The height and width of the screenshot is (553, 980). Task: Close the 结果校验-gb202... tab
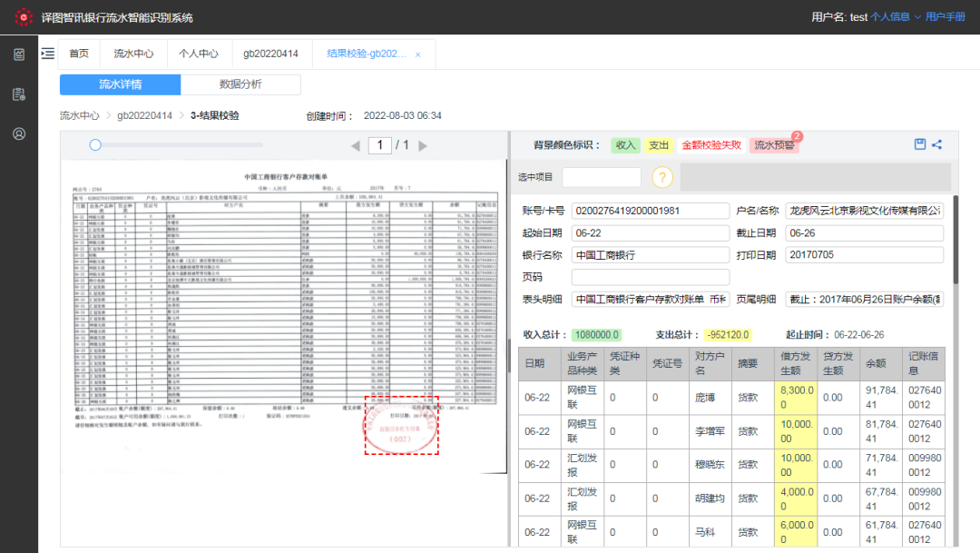coord(417,54)
